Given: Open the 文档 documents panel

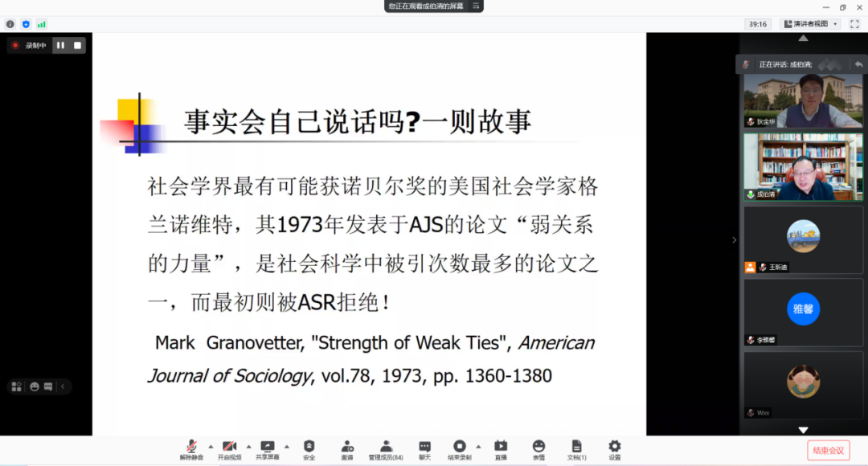Looking at the screenshot, I should click(x=576, y=449).
